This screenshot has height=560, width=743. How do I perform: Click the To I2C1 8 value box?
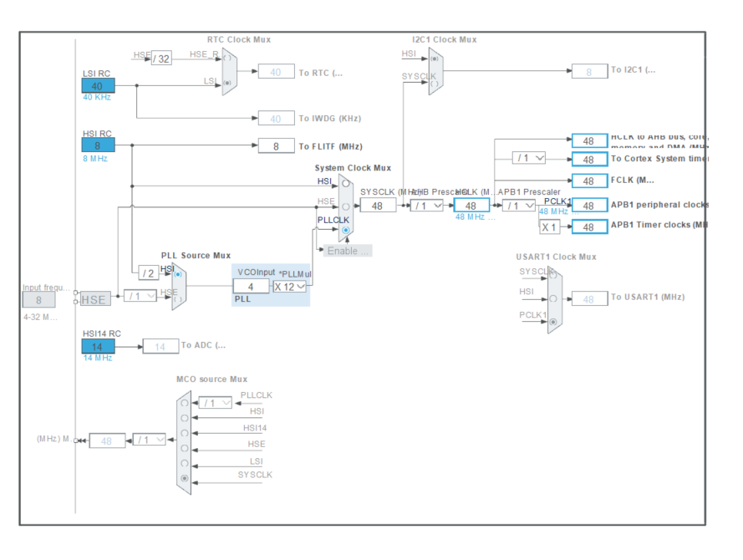point(589,72)
